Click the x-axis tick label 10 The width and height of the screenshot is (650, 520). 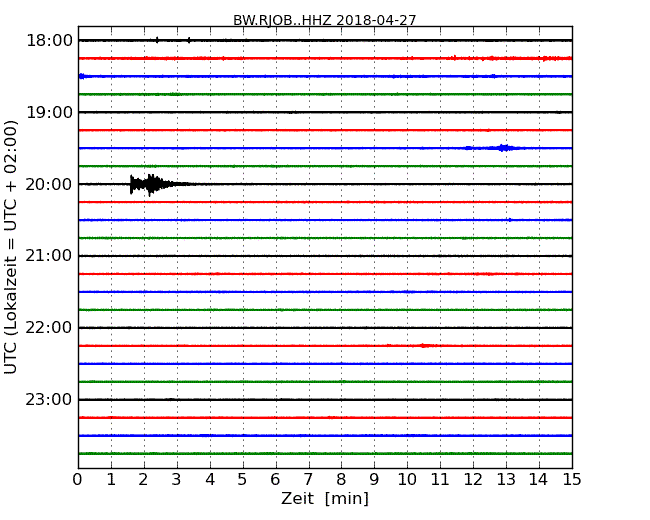(x=407, y=479)
